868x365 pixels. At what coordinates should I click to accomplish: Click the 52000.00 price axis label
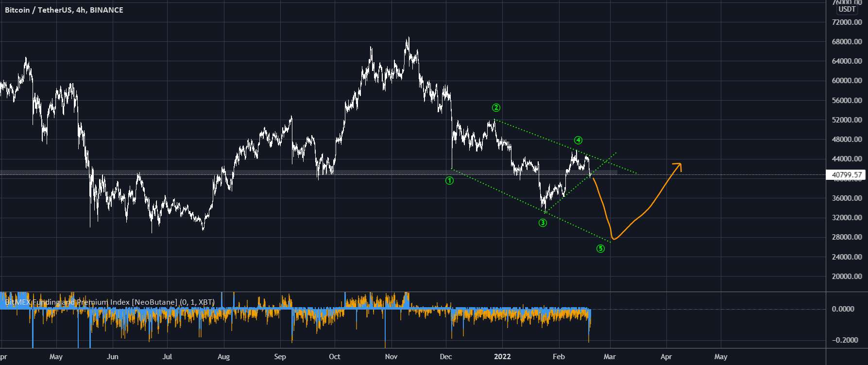847,120
